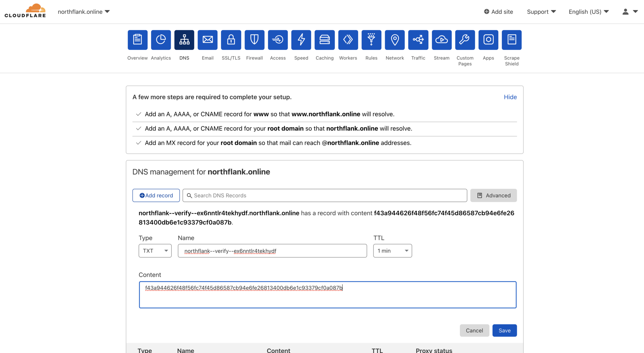Cancel the DNS record edit
The height and width of the screenshot is (353, 644).
(x=474, y=331)
